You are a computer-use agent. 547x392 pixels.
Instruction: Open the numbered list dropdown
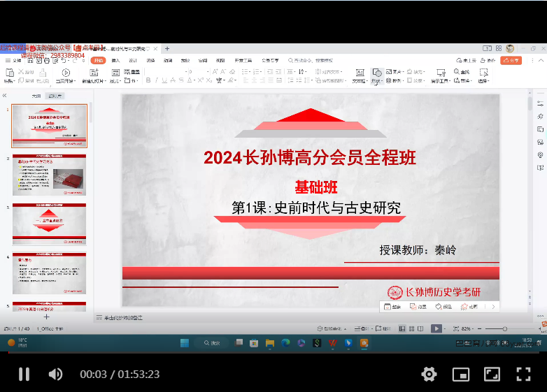[x=262, y=72]
